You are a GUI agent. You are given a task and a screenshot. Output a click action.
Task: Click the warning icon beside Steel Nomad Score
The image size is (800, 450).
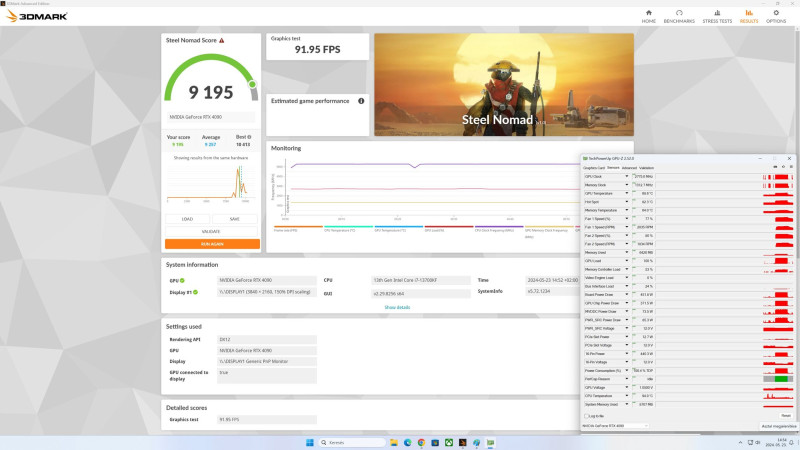pyautogui.click(x=221, y=40)
